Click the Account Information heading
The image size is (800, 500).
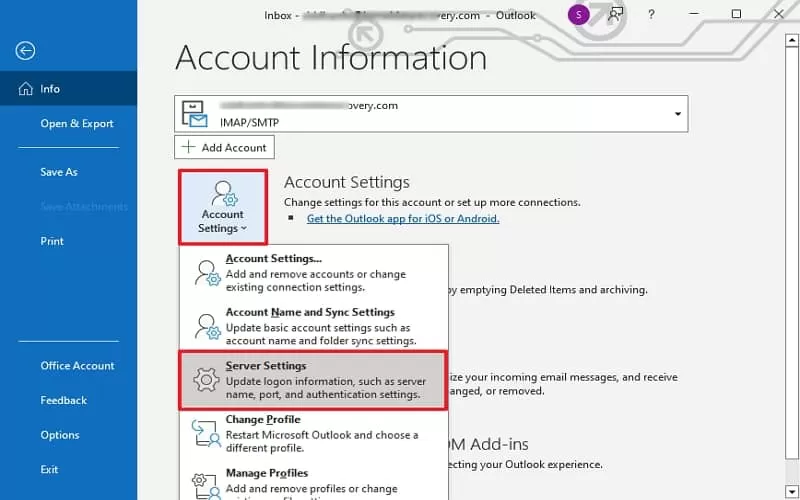click(331, 58)
